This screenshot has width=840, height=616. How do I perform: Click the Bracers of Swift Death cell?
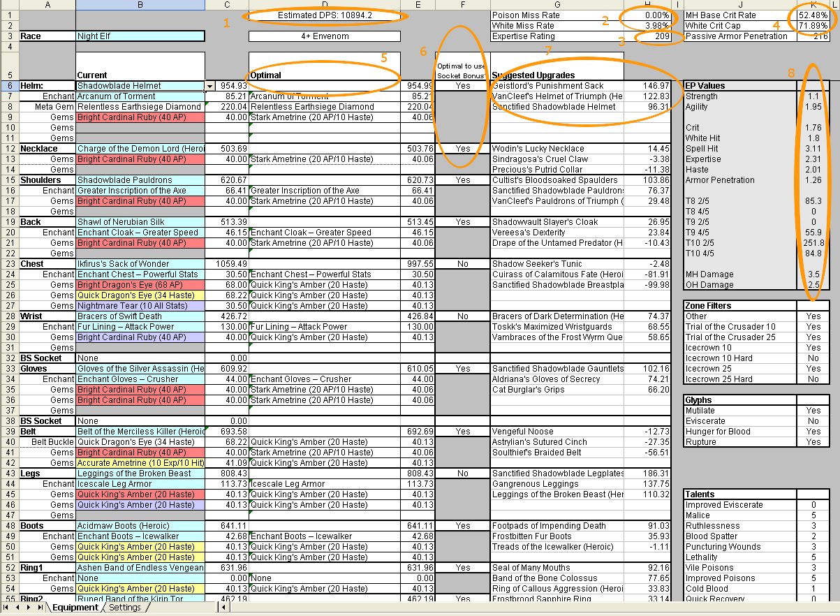pyautogui.click(x=140, y=316)
